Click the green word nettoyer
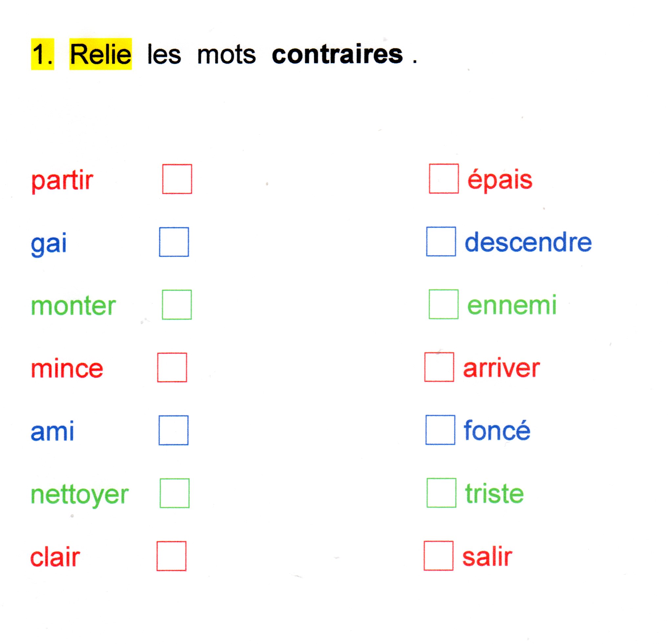The width and height of the screenshot is (668, 644). point(80,494)
